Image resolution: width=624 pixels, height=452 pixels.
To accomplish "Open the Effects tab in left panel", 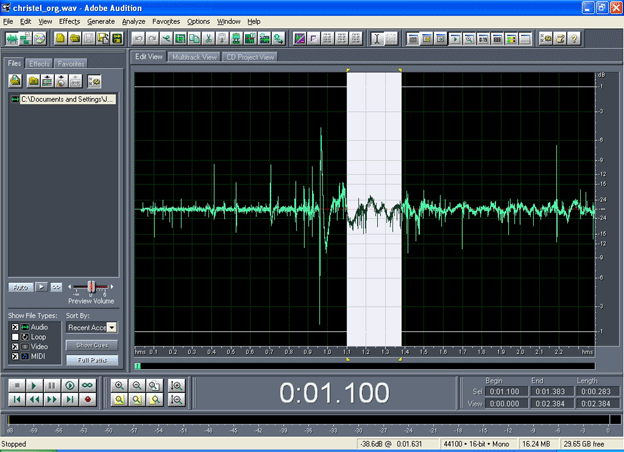I will pos(38,63).
